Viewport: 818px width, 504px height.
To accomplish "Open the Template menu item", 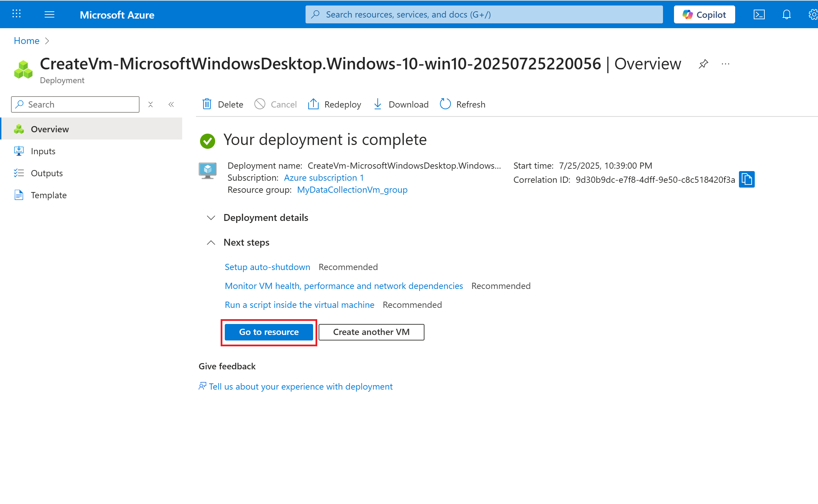I will click(x=48, y=195).
